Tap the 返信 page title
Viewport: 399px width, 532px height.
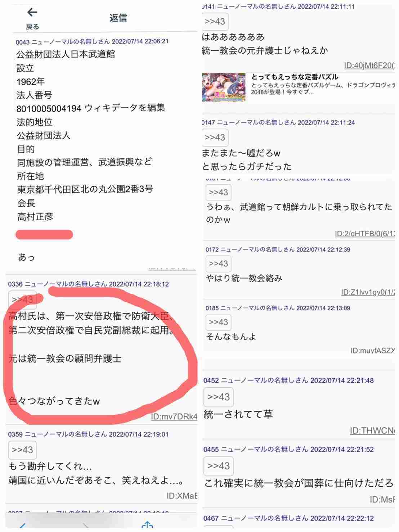(x=118, y=18)
